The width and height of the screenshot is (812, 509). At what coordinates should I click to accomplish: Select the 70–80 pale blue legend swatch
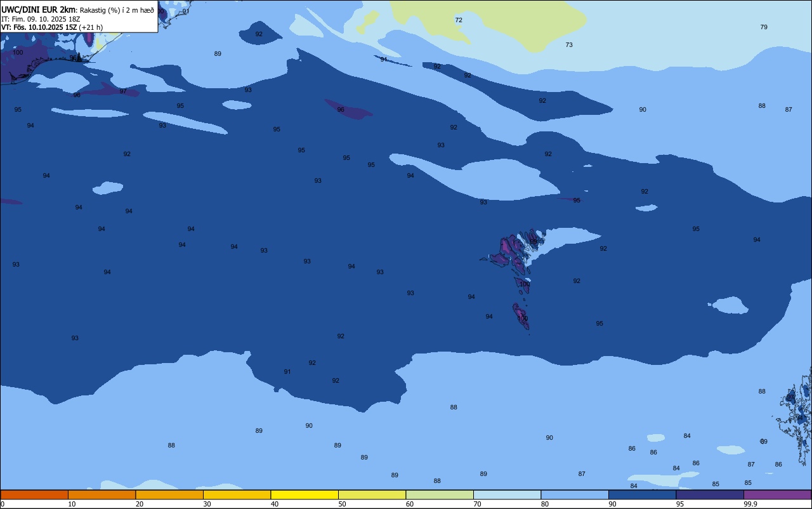[507, 494]
